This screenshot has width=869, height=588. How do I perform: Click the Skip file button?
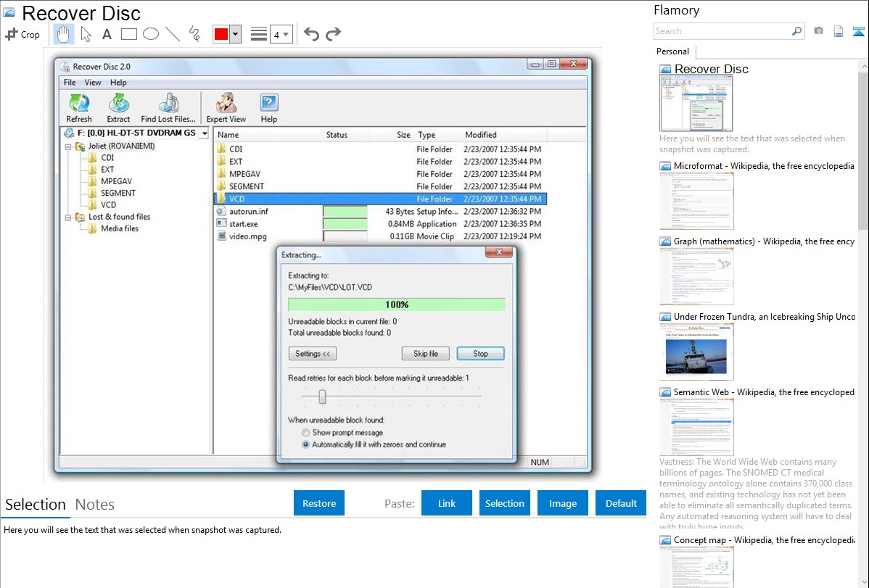click(x=426, y=354)
